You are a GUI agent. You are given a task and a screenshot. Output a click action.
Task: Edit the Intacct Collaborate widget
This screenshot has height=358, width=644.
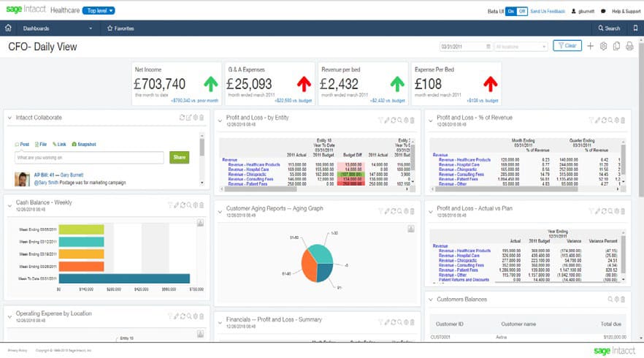[189, 118]
